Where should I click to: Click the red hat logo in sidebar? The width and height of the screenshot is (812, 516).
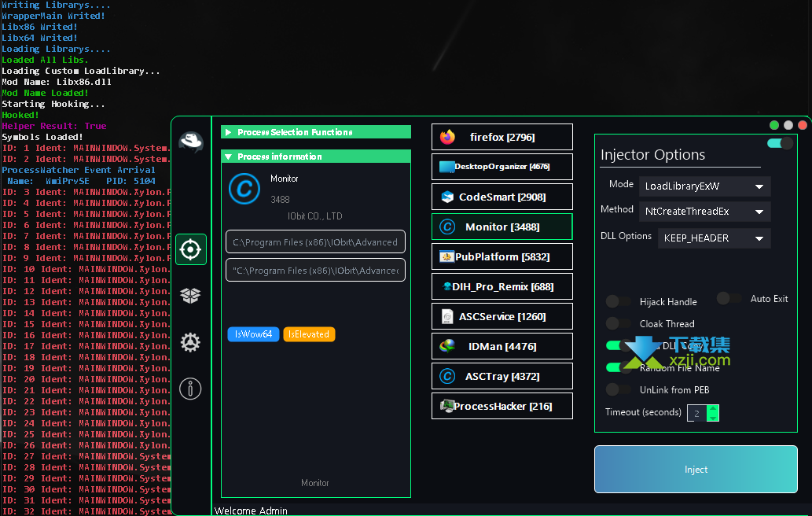(x=190, y=142)
